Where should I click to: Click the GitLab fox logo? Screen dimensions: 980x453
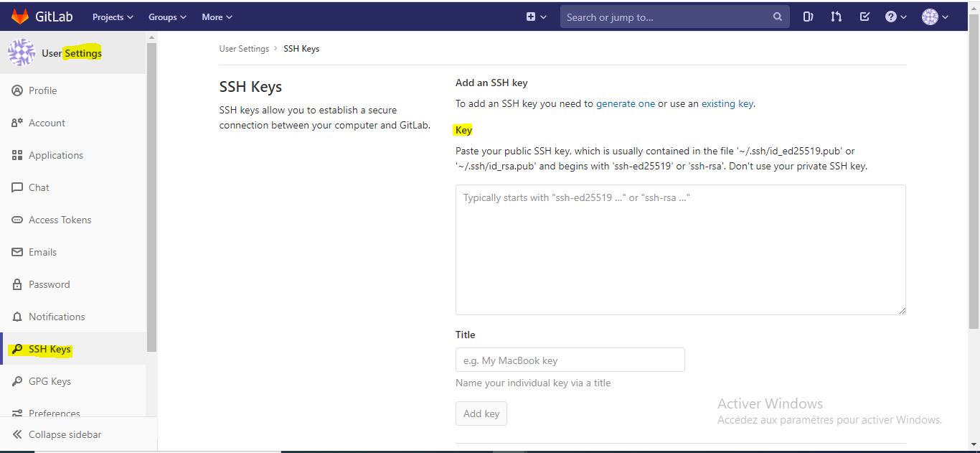click(x=20, y=17)
